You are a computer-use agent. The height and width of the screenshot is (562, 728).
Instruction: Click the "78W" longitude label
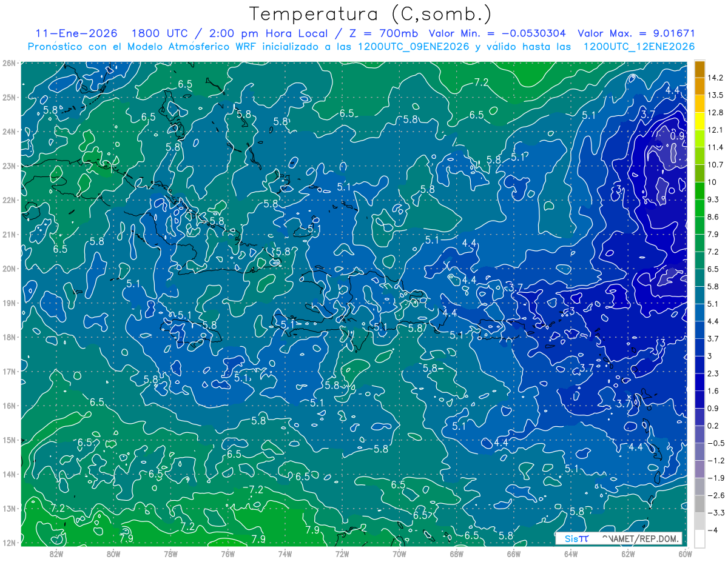click(x=170, y=553)
